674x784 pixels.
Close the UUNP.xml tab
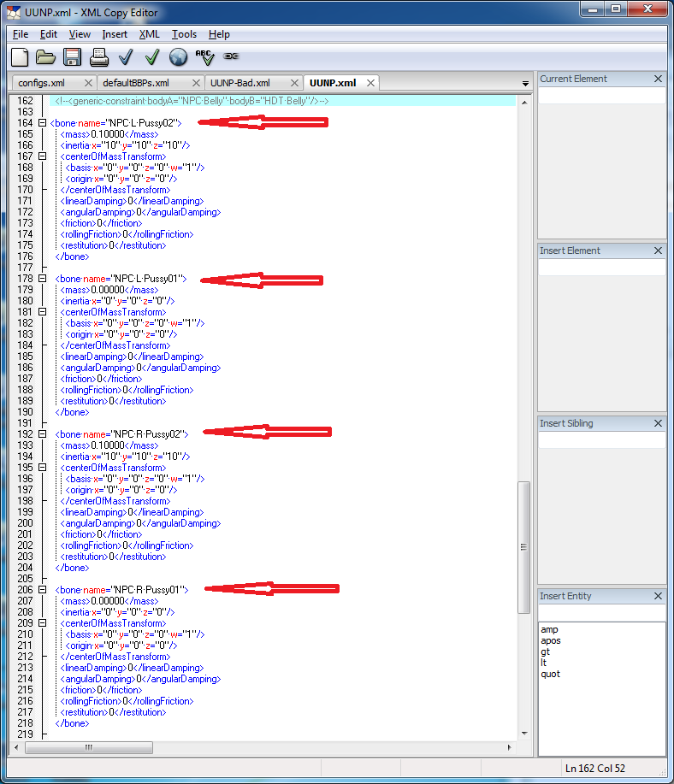[370, 83]
